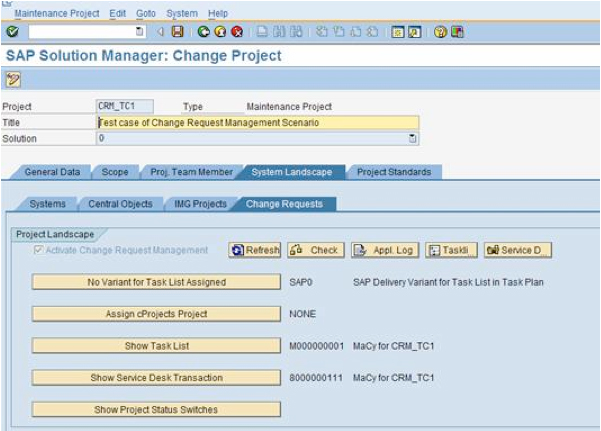601x431 pixels.
Task: Toggle Activate Change Request Management checkbox
Action: pos(38,250)
